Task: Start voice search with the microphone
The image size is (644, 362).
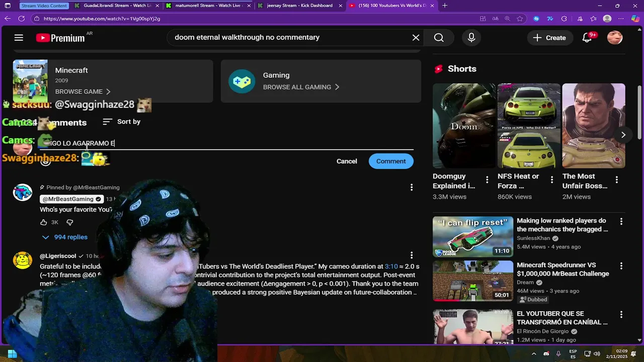Action: tap(471, 38)
